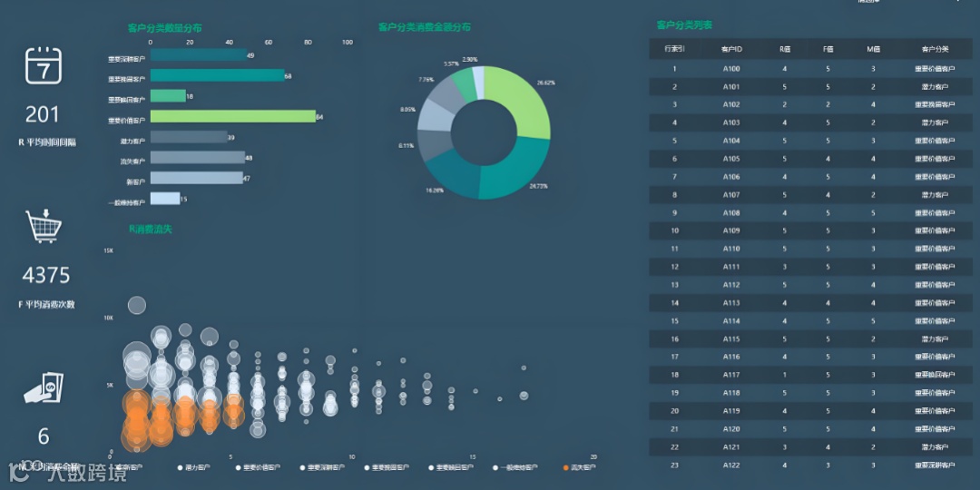Toggle 重要深耕客户 legend item in scatter chart
980x490 pixels.
322,467
